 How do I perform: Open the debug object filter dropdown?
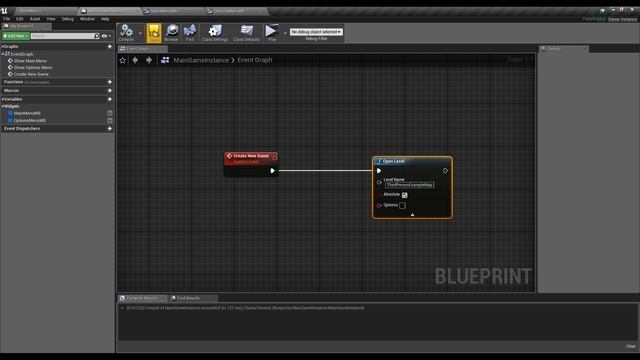[316, 32]
